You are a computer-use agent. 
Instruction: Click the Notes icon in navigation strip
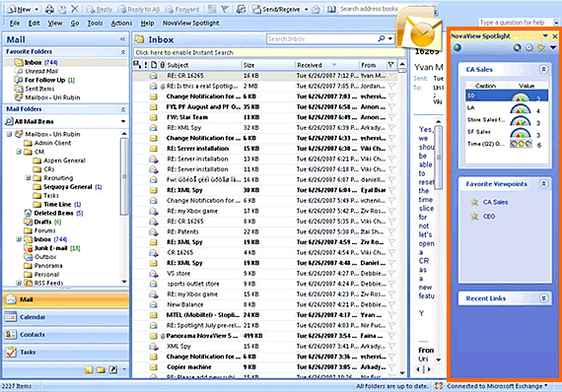tap(89, 369)
